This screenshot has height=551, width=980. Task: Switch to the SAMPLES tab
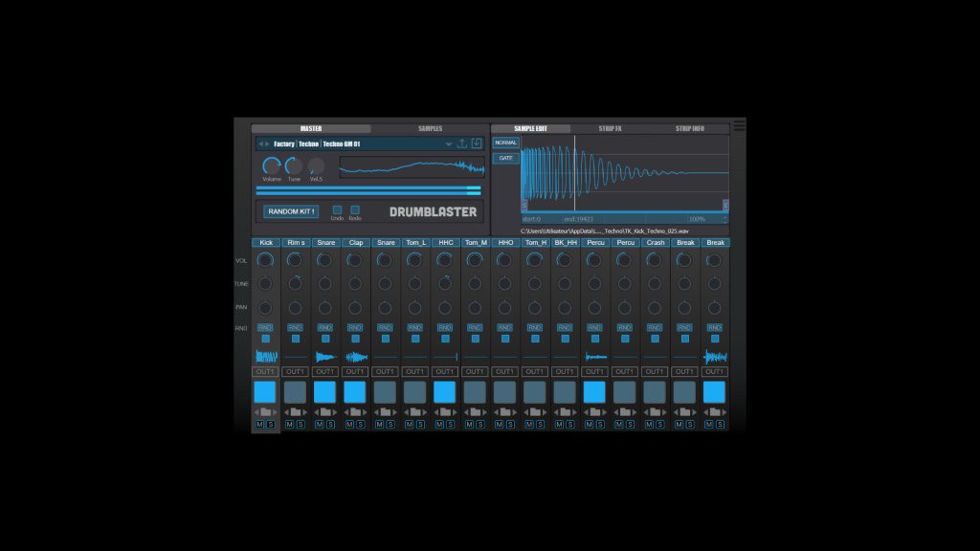point(430,128)
